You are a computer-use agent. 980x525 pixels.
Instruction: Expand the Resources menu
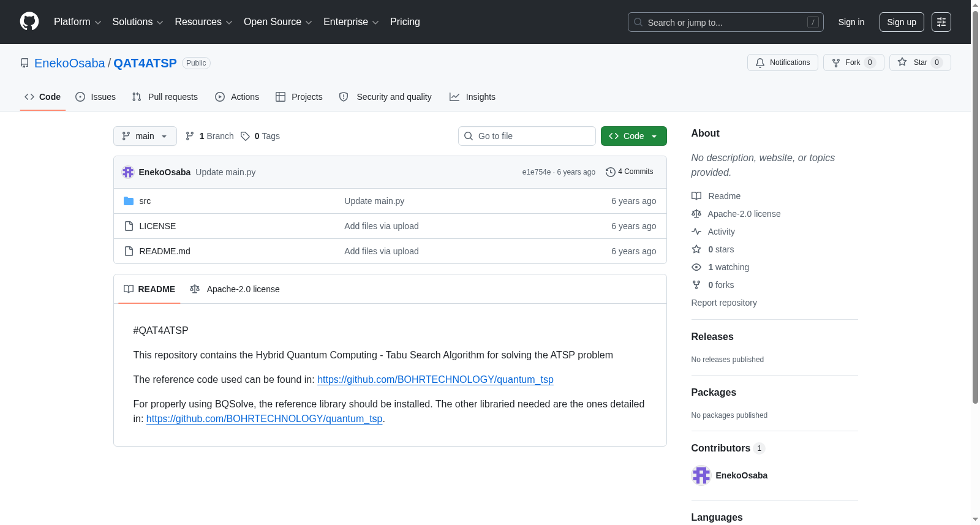point(204,22)
